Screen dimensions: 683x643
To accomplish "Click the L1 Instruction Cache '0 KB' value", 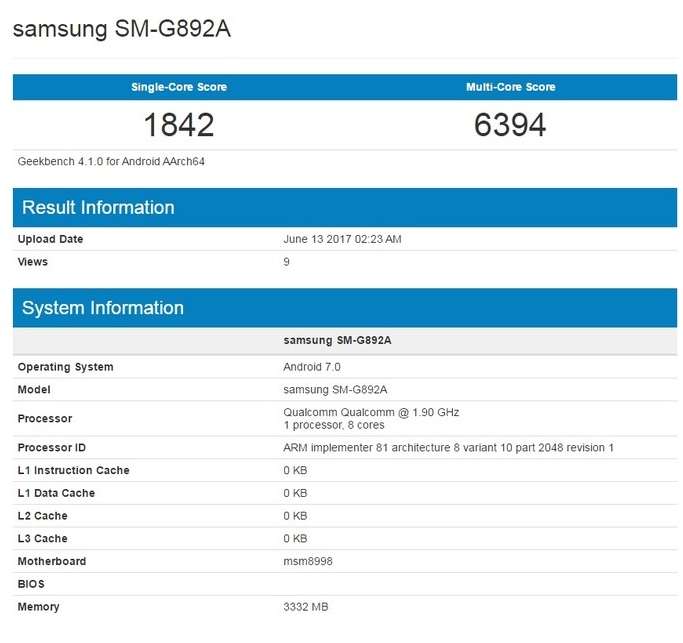I will coord(295,470).
